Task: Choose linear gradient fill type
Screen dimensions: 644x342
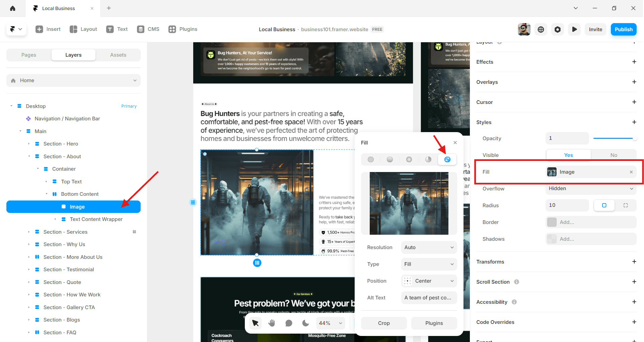Action: [x=390, y=159]
